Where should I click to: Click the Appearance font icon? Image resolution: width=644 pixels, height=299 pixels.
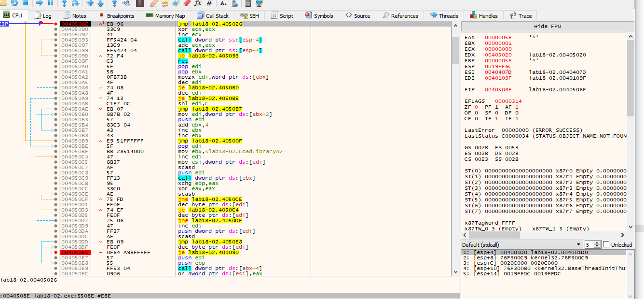click(x=223, y=3)
